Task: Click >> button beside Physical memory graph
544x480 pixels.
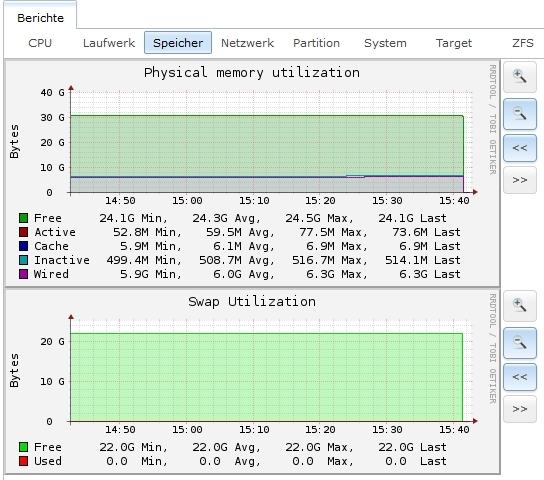Action: click(520, 180)
